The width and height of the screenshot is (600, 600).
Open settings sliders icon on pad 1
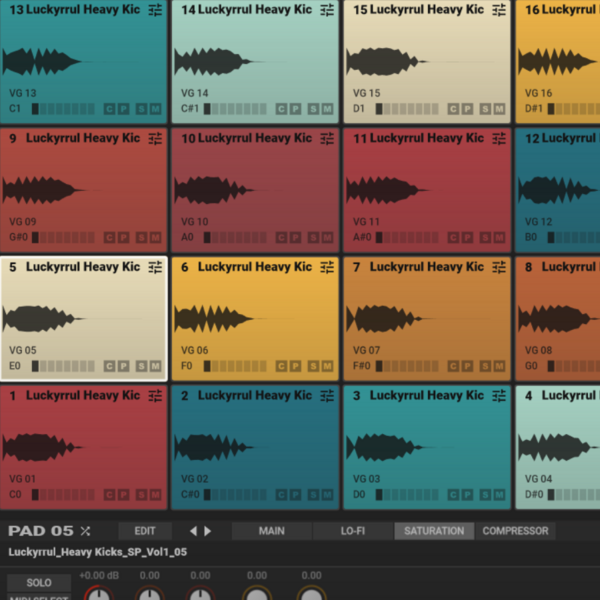coord(155,396)
